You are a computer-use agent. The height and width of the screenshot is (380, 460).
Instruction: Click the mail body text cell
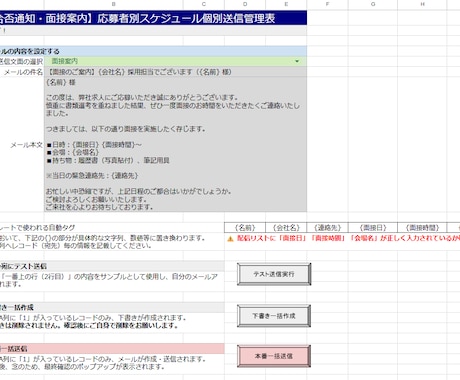pyautogui.click(x=175, y=144)
